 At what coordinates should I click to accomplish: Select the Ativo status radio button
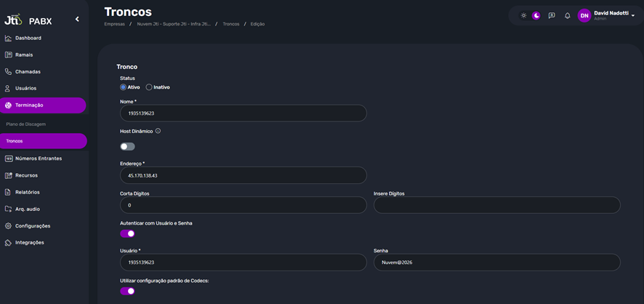[124, 87]
